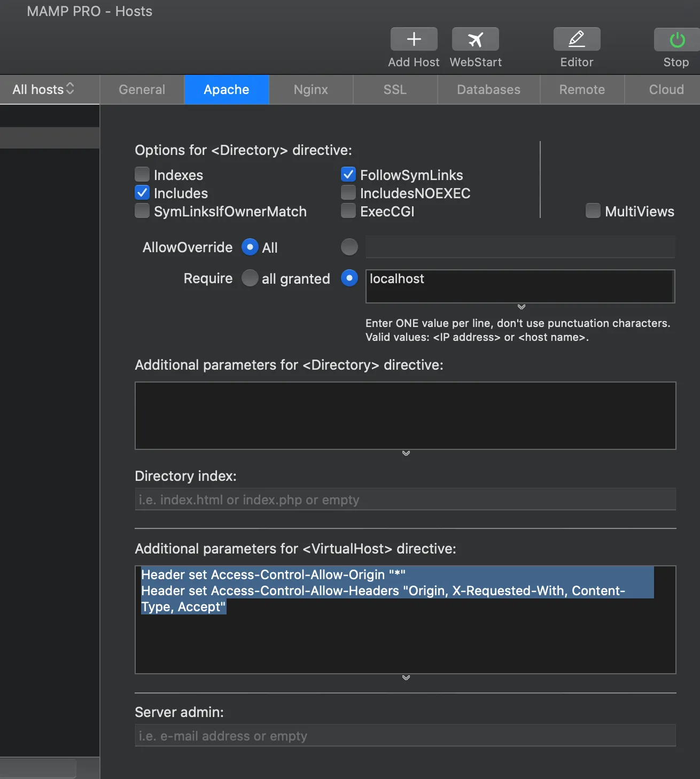
Task: Launch WebStart with the airplane icon
Action: coord(475,40)
